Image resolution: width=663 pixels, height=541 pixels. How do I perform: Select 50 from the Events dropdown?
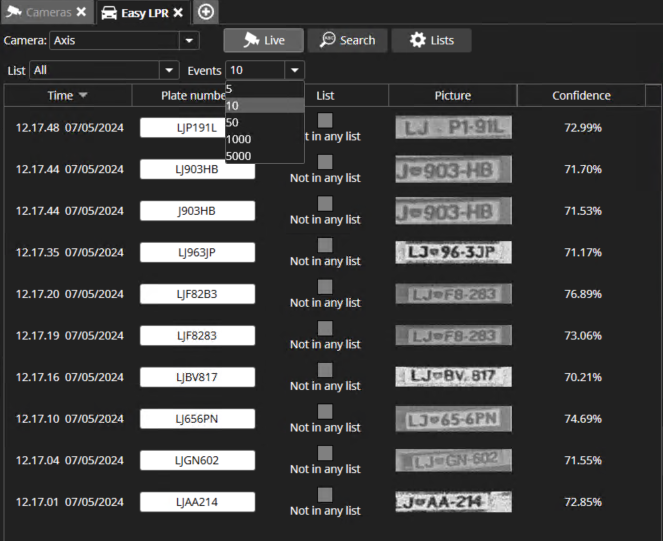coord(233,122)
